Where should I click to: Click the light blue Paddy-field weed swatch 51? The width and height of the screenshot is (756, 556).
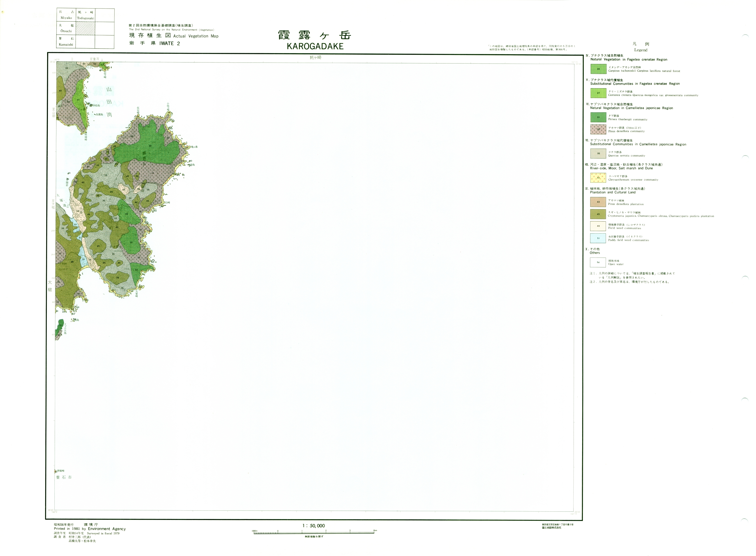tap(598, 238)
